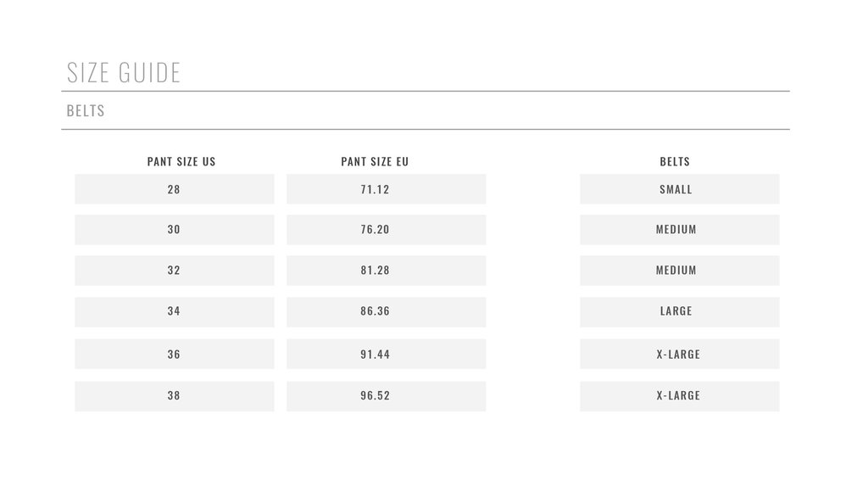868x492 pixels.
Task: Click the EU size 71.12 cell
Action: point(387,189)
